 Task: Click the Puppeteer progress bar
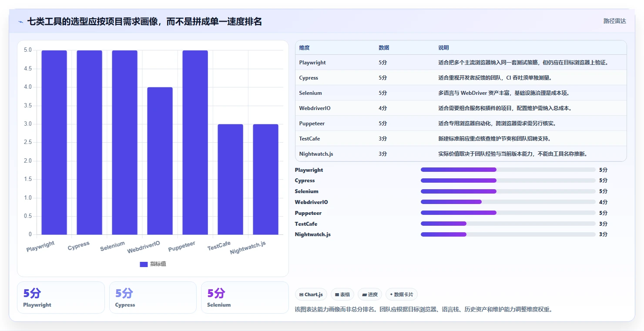point(508,213)
